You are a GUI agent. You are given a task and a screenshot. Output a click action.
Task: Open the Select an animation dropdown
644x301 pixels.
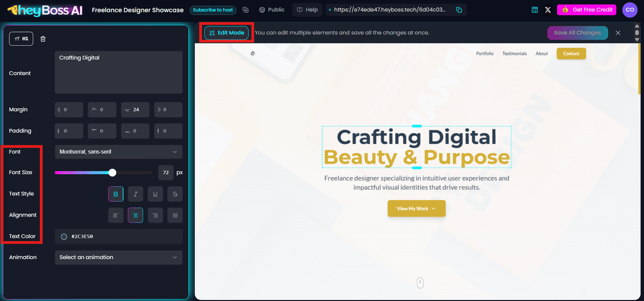click(119, 257)
